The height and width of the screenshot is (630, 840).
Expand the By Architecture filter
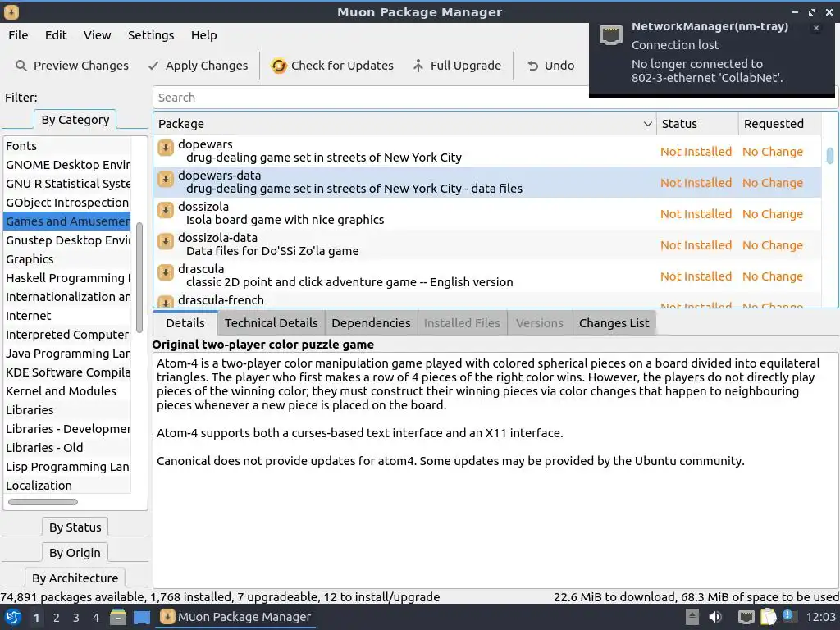point(75,578)
